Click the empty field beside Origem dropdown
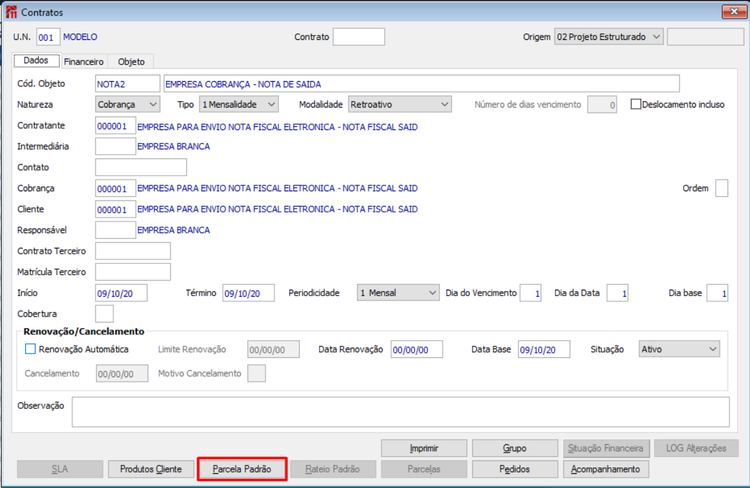The width and height of the screenshot is (750, 488). 706,37
